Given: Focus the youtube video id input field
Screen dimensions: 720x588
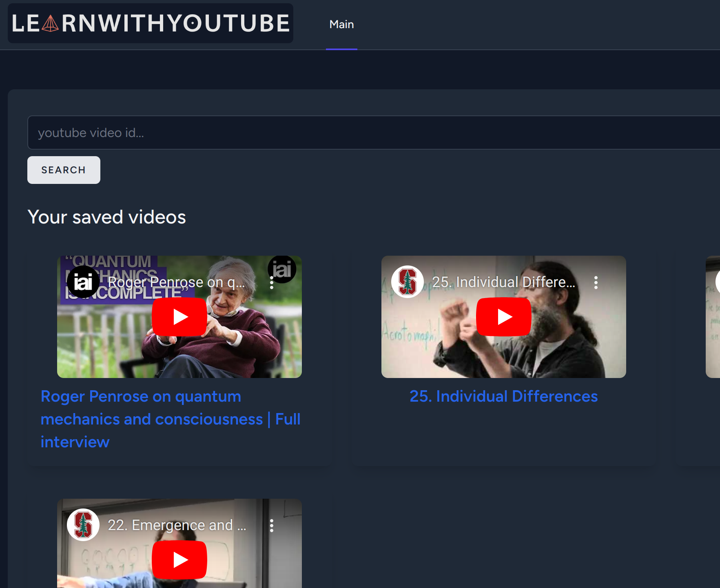Looking at the screenshot, I should [x=373, y=133].
